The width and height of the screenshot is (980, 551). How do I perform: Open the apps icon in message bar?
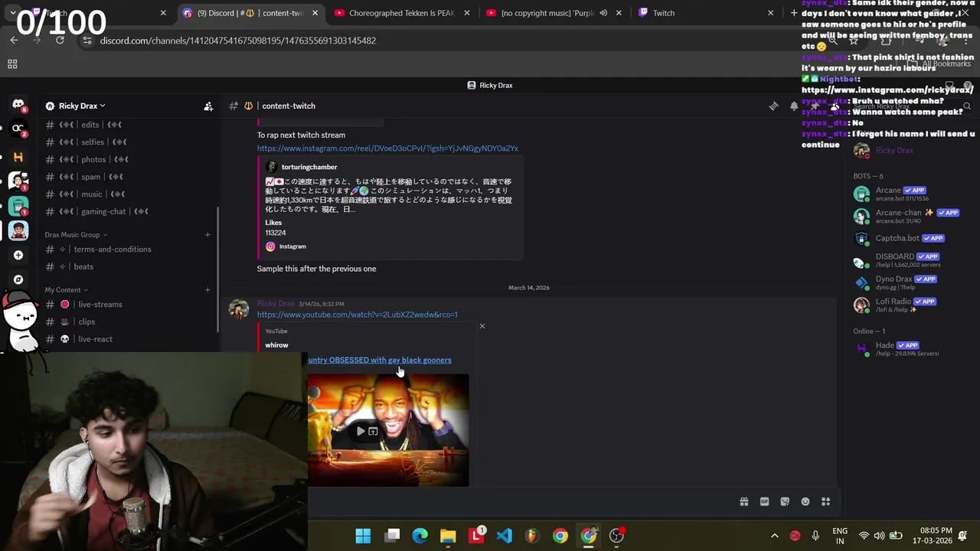pyautogui.click(x=826, y=502)
